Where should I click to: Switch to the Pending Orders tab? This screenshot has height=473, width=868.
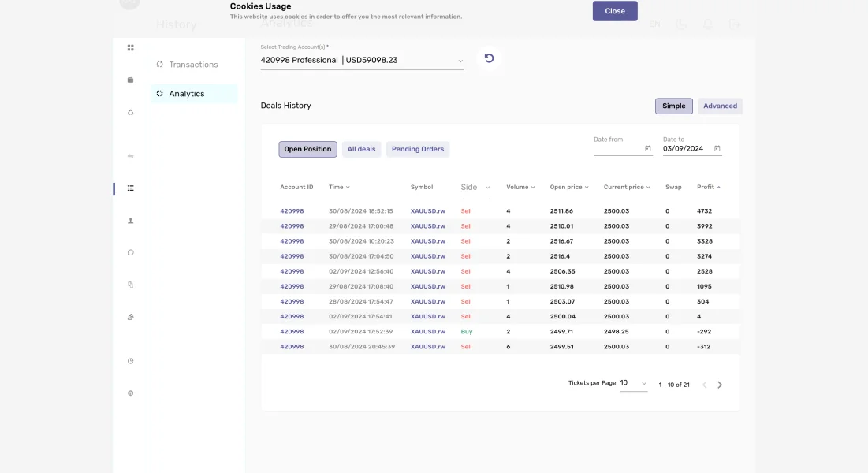pos(417,149)
